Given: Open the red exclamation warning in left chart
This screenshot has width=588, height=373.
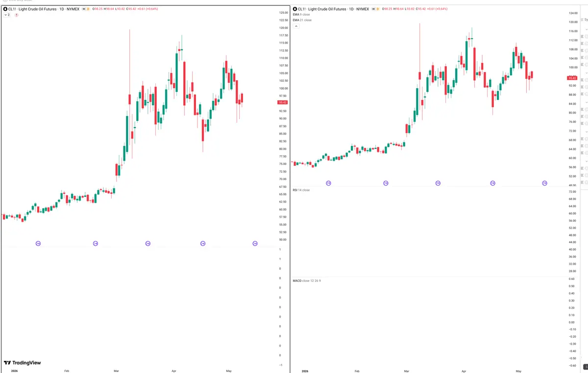Looking at the screenshot, I should point(17,15).
